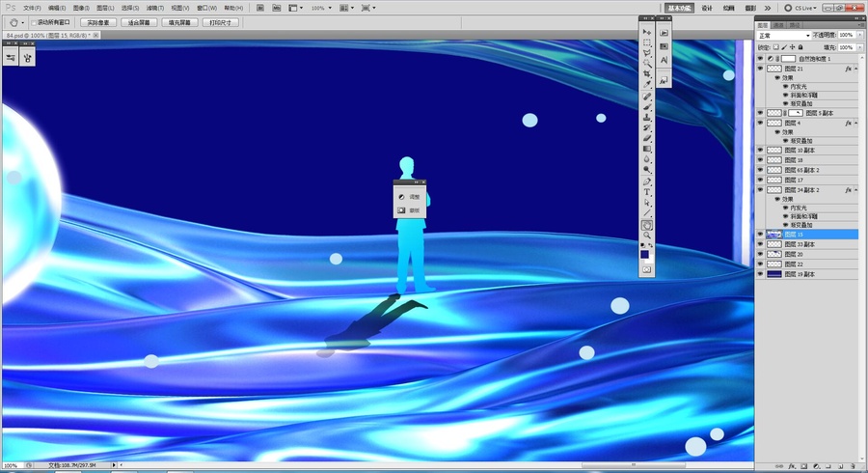868x473 pixels.
Task: Hide selected layer 图层 15
Action: (x=760, y=235)
